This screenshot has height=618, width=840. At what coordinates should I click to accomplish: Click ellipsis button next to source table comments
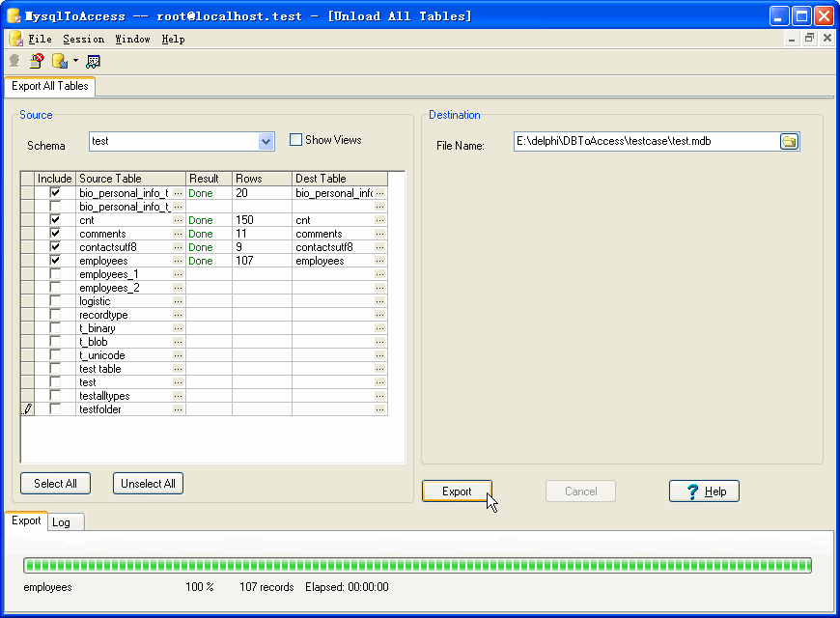tap(178, 234)
